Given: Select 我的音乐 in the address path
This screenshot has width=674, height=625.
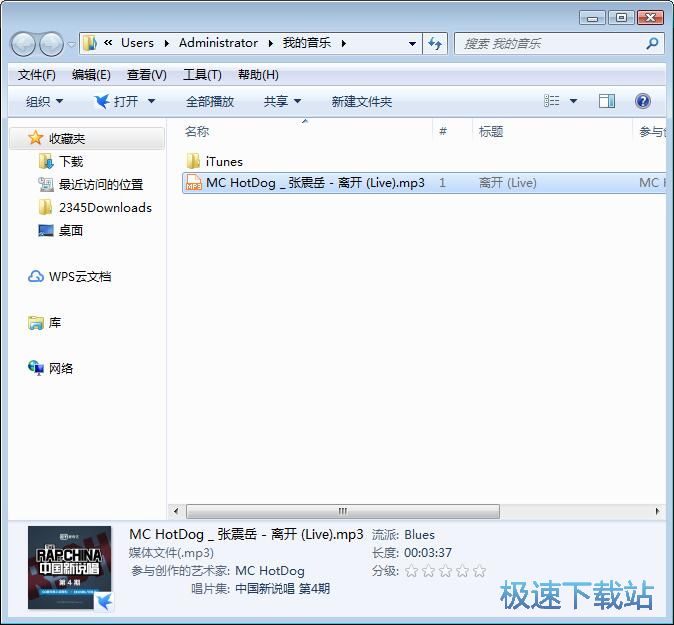Looking at the screenshot, I should (x=306, y=43).
